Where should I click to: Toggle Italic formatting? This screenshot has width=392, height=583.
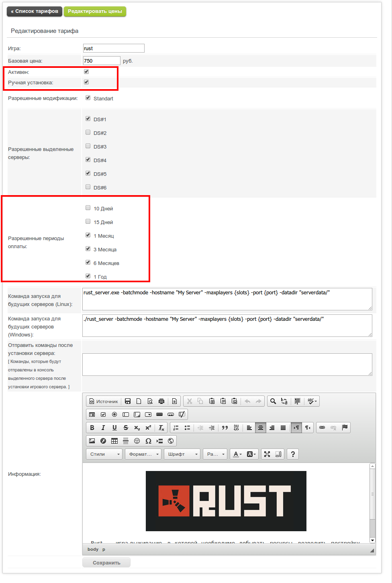(x=103, y=428)
